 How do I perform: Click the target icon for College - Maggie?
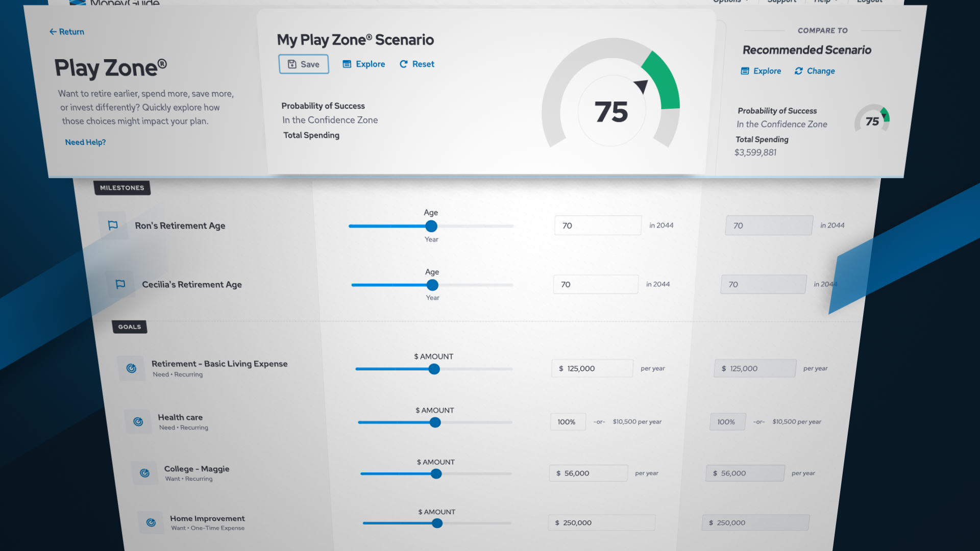click(144, 473)
